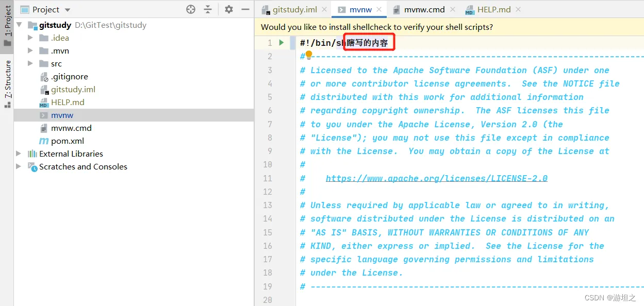Expand External Libraries node
The image size is (644, 306).
pos(19,154)
